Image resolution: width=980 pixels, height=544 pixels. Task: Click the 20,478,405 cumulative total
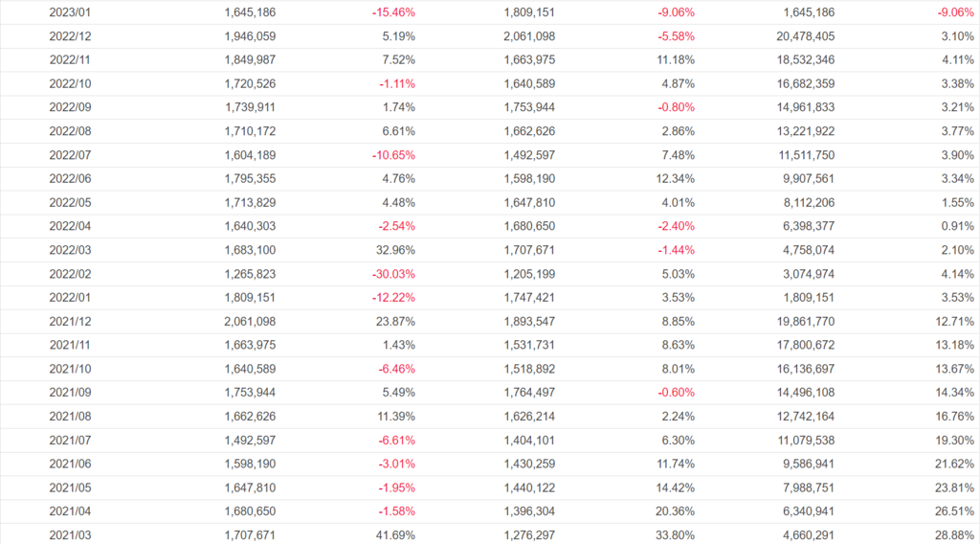pyautogui.click(x=802, y=36)
